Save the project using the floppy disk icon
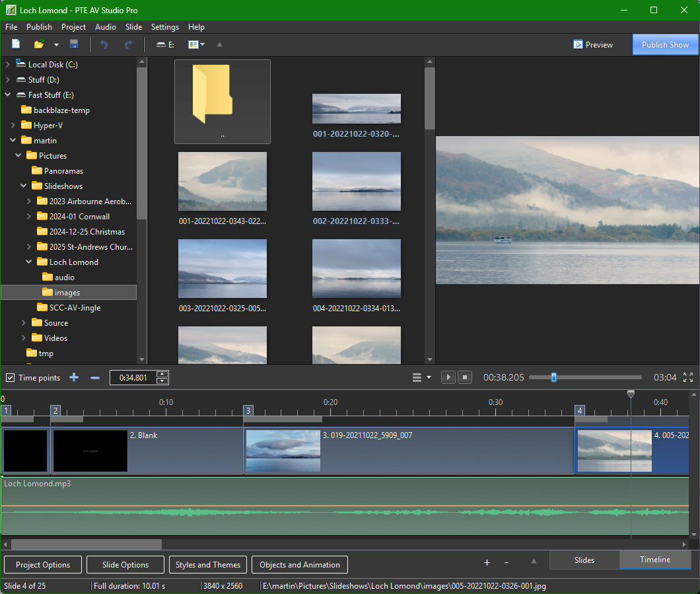The height and width of the screenshot is (594, 700). [x=74, y=44]
